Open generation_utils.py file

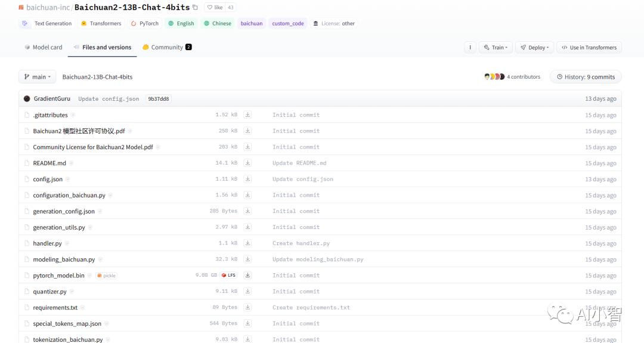58,227
